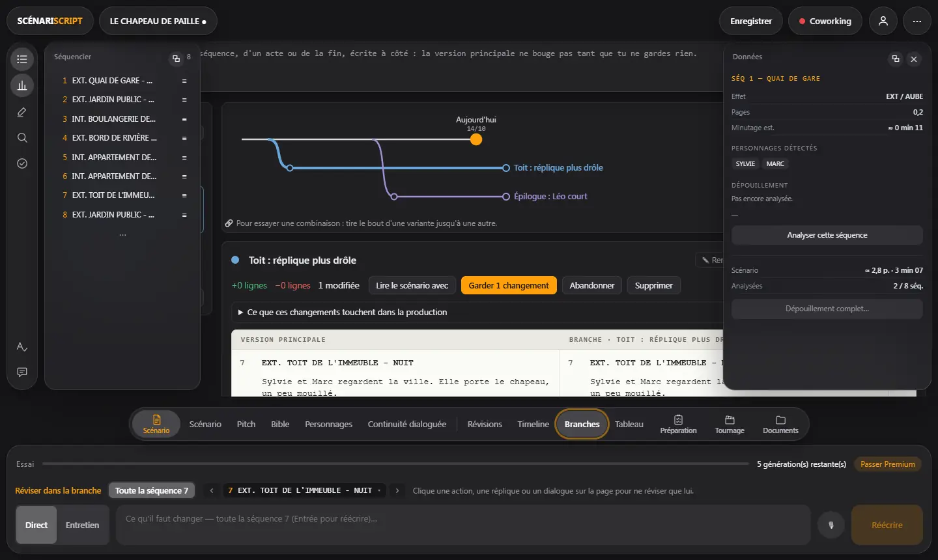Open the comments speech bubble icon

22,372
